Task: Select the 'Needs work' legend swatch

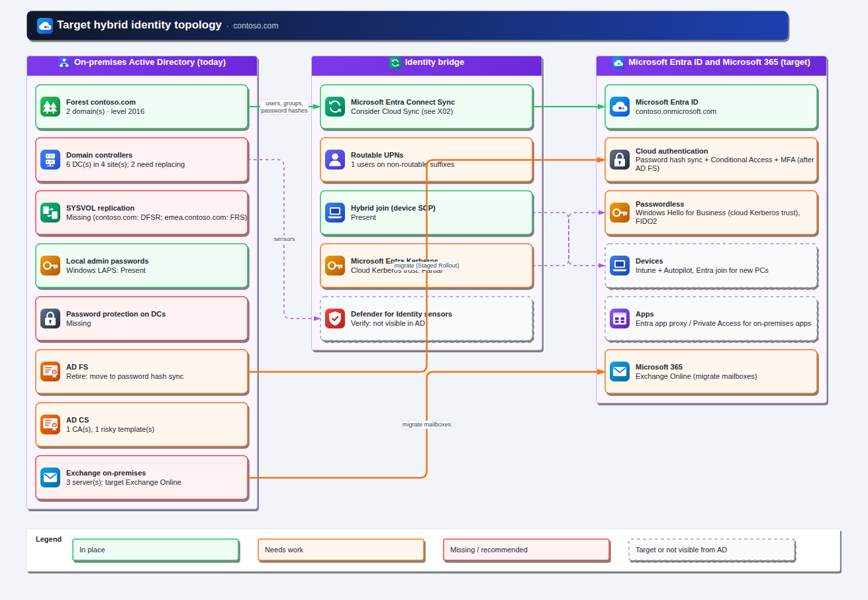Action: pyautogui.click(x=341, y=550)
